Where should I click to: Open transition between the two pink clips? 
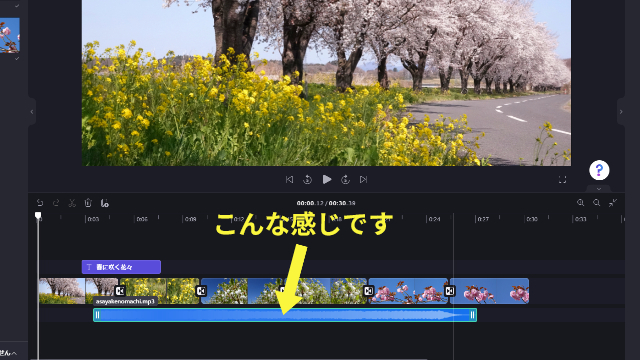click(x=449, y=291)
